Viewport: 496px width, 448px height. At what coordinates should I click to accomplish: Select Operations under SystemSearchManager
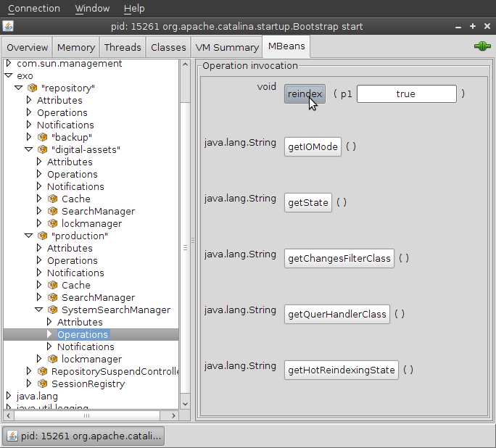[x=83, y=334]
